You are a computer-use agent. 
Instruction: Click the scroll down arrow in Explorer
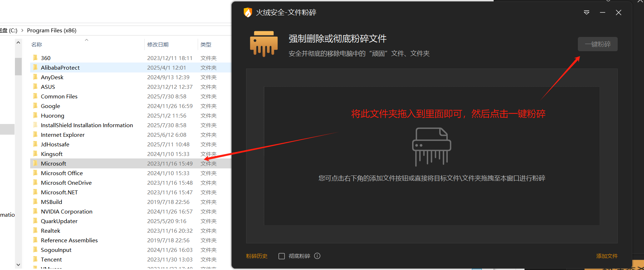(18, 265)
